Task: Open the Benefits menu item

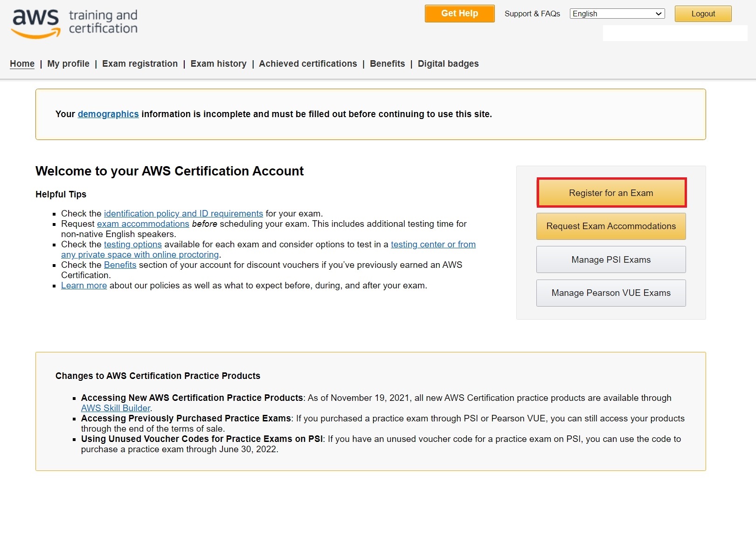Action: pyautogui.click(x=387, y=64)
